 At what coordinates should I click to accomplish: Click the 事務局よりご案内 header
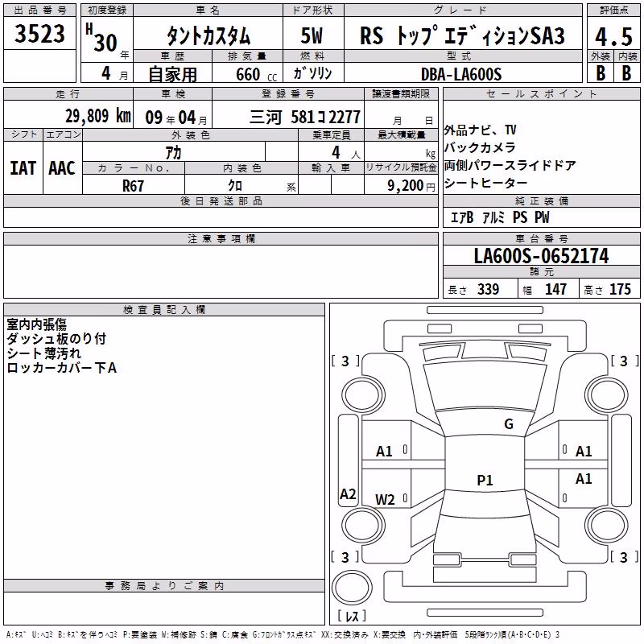(x=164, y=586)
